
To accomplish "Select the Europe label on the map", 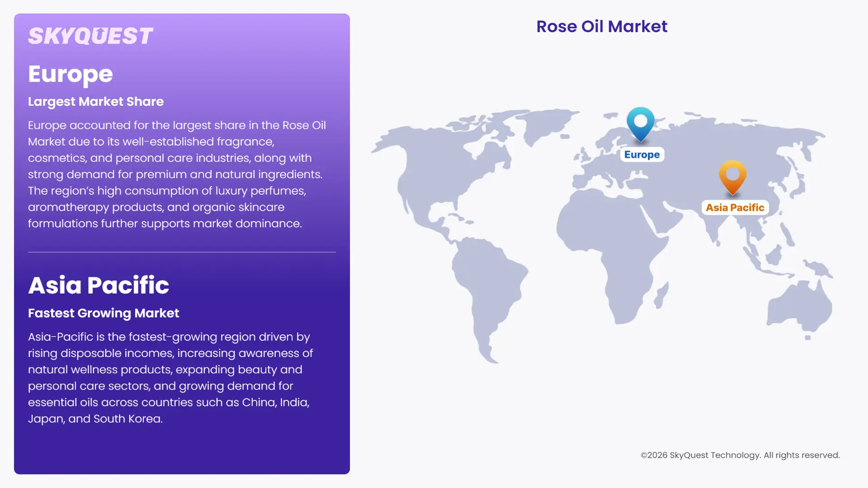I will [642, 155].
